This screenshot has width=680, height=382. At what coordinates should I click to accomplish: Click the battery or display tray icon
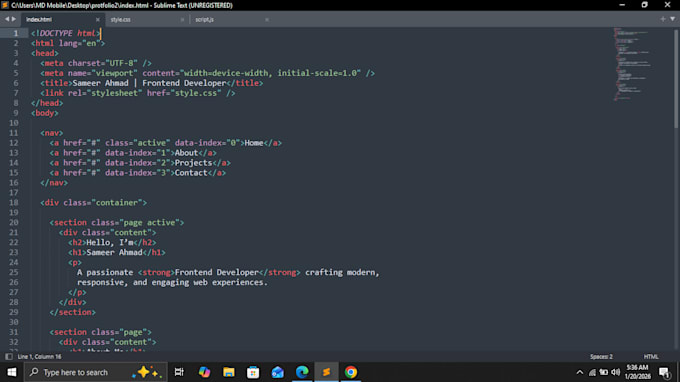[604, 372]
